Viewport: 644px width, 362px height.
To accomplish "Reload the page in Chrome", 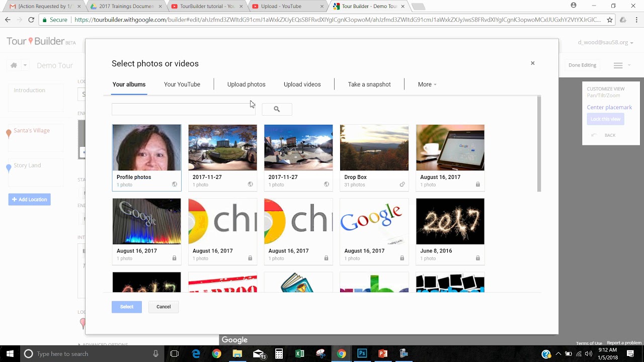I will (31, 20).
